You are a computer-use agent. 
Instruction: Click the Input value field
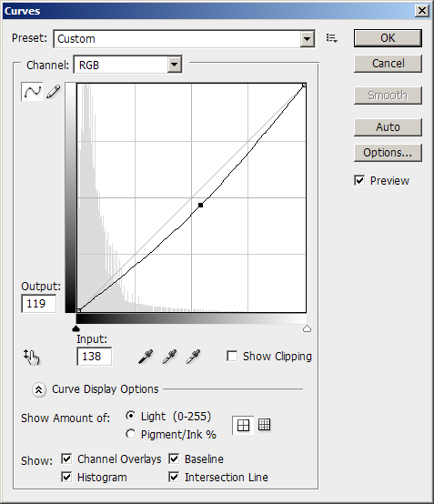coord(95,356)
